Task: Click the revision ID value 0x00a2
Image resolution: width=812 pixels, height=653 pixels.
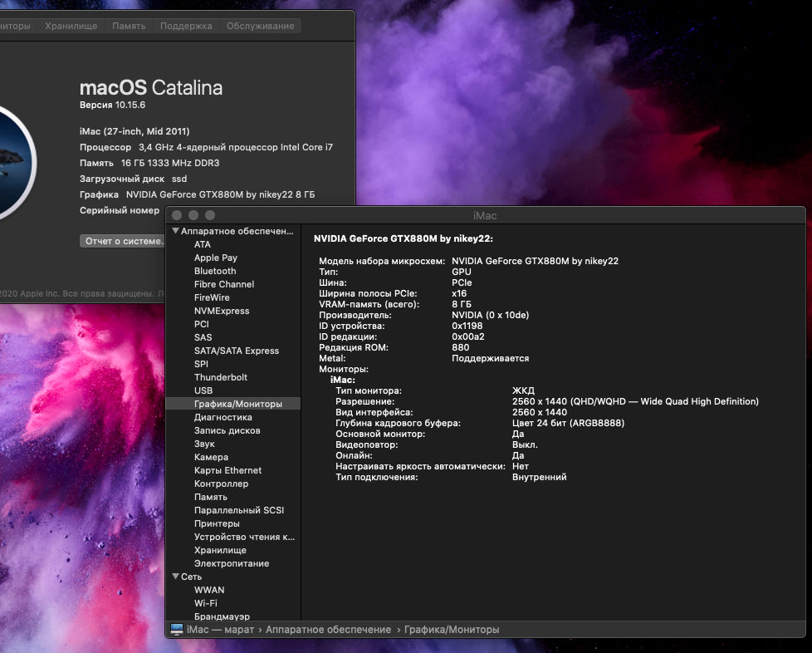Action: pyautogui.click(x=468, y=336)
